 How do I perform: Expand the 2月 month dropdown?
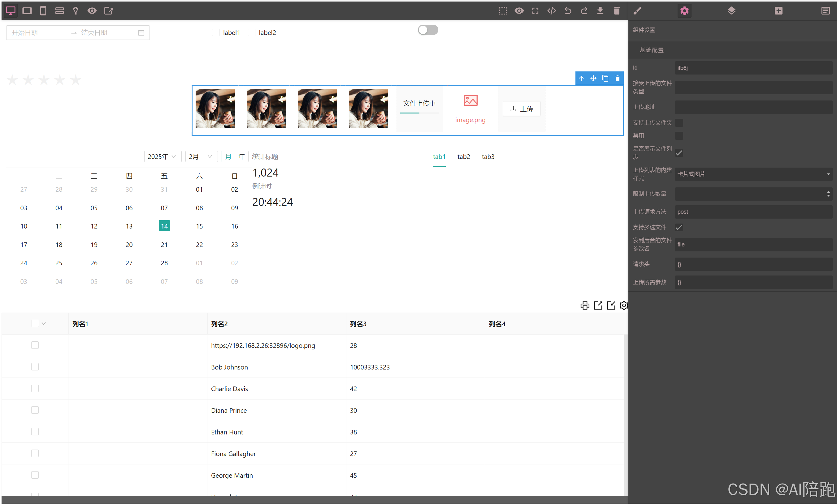coord(201,156)
